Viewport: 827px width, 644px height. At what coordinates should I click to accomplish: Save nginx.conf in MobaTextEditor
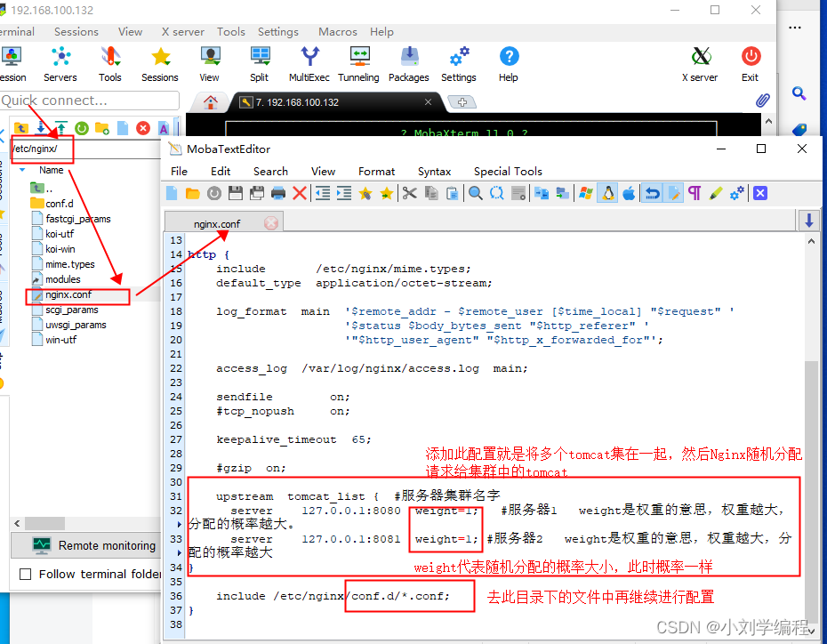236,193
